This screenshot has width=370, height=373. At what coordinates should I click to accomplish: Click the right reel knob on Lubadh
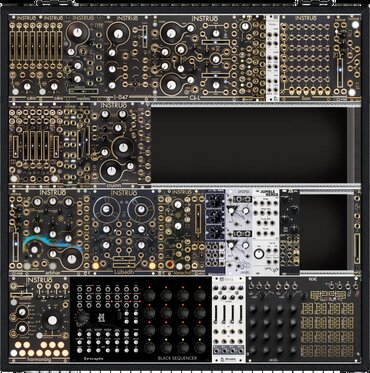[141, 209]
